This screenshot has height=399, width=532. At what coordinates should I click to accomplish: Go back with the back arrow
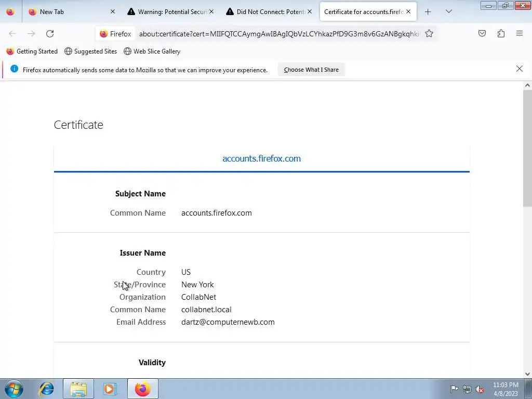click(x=12, y=34)
